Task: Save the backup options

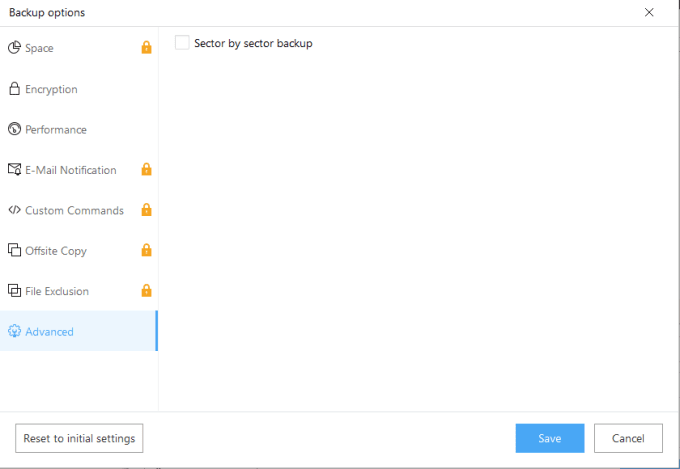Action: (549, 438)
